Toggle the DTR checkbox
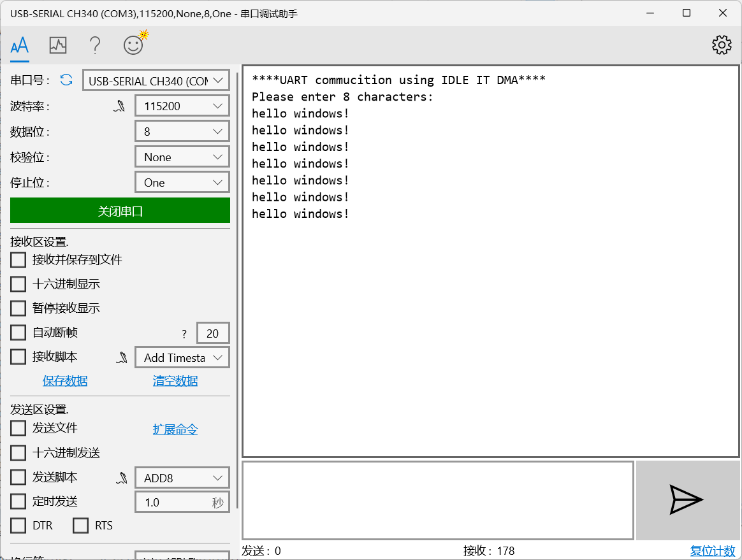The image size is (742, 560). pos(18,526)
